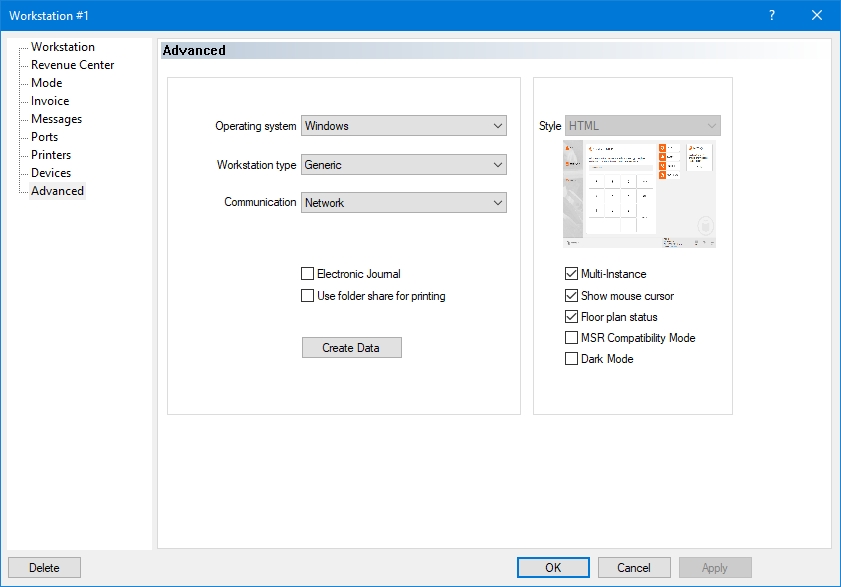Enable the Electronic Journal checkbox

[308, 274]
